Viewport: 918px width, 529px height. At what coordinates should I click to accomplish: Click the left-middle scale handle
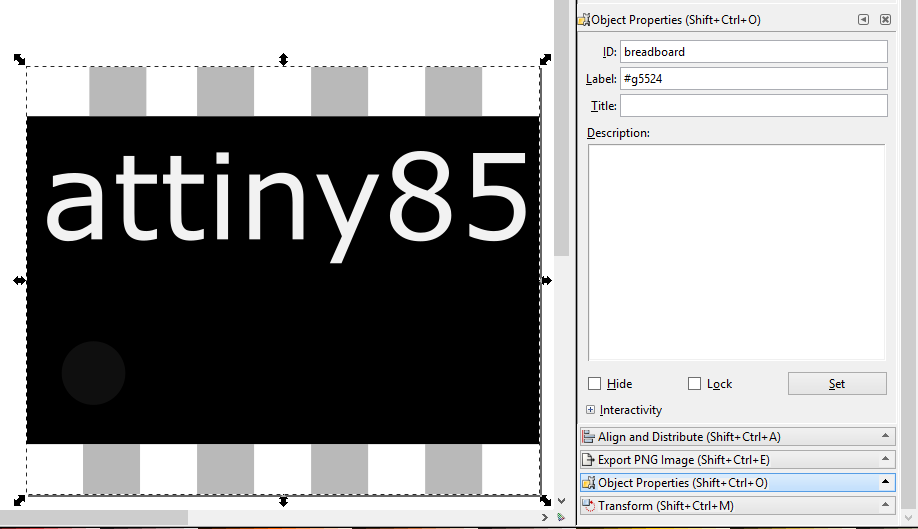click(x=19, y=280)
